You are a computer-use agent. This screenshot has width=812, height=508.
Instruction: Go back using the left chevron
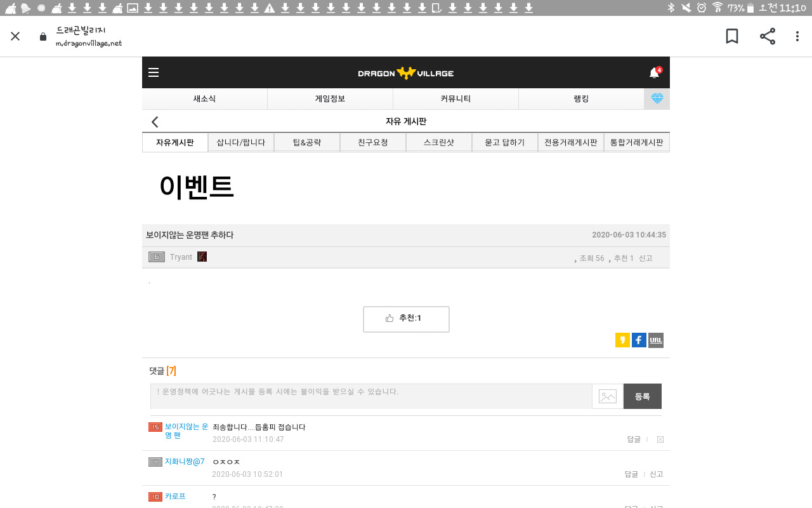tap(155, 122)
